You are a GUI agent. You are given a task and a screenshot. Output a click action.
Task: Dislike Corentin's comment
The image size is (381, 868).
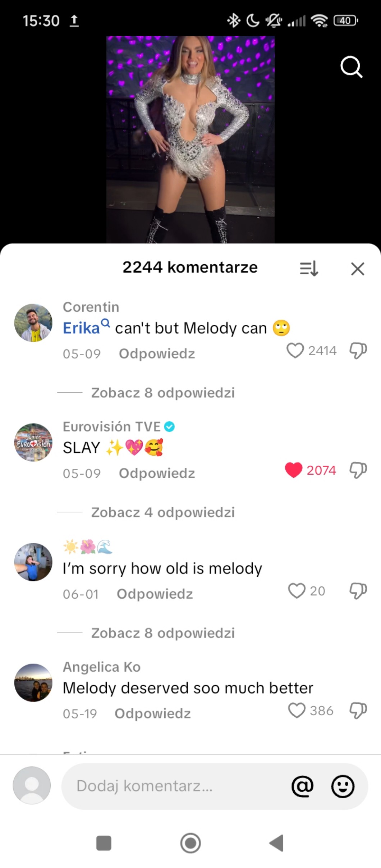point(358,350)
